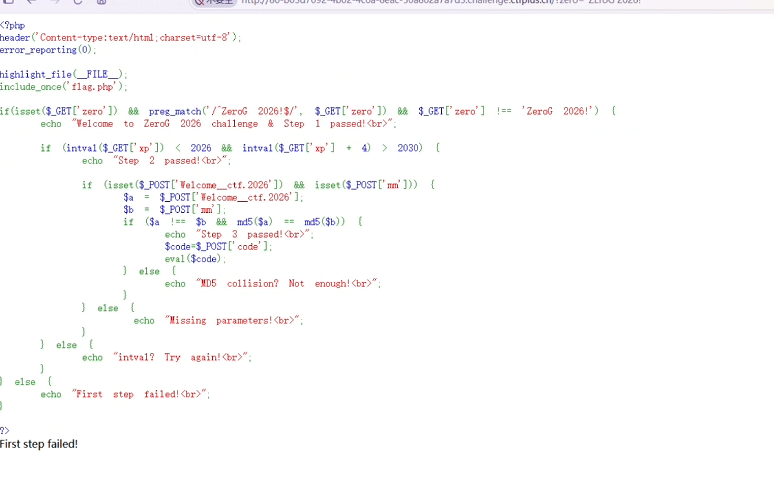Image resolution: width=774 pixels, height=477 pixels.
Task: Click the echo "First step failed!<br>" code line
Action: pos(125,394)
